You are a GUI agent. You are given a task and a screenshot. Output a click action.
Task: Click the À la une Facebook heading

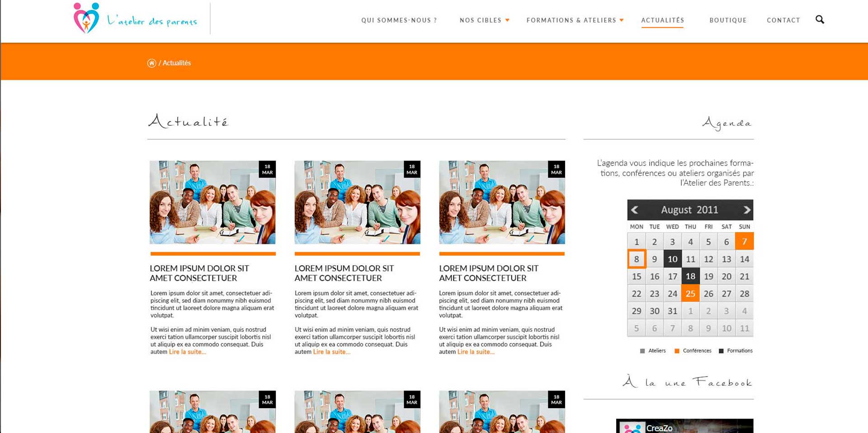[x=688, y=382]
